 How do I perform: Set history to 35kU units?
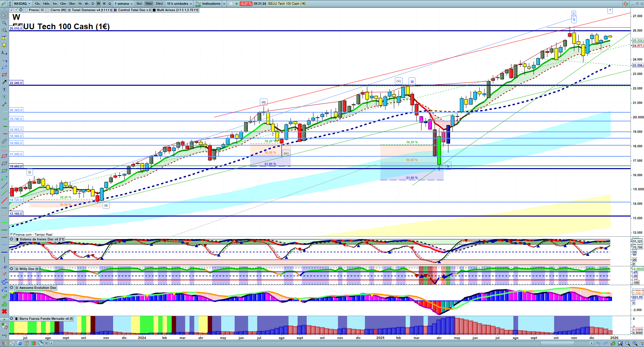(x=159, y=4)
